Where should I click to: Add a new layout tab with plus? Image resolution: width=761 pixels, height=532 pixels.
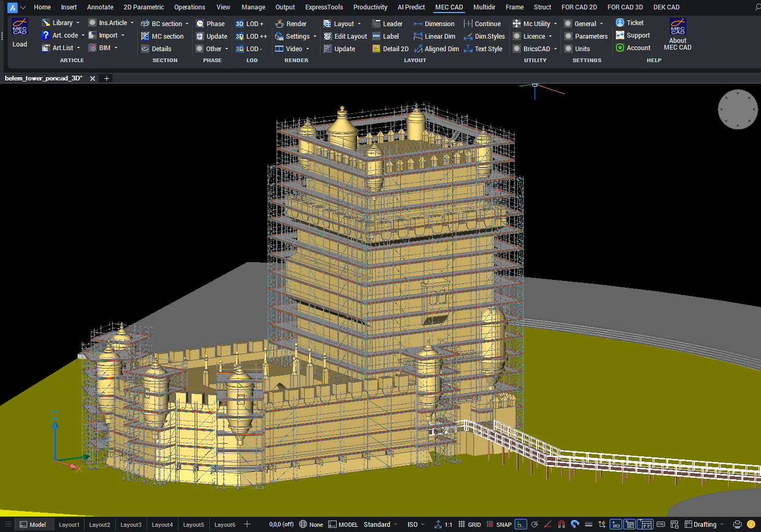(247, 524)
